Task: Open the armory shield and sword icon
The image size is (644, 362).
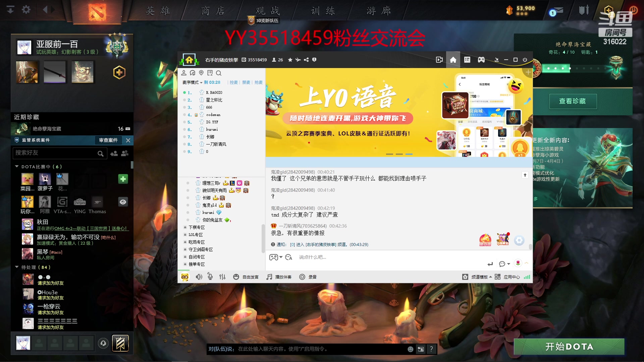Action: (x=584, y=10)
